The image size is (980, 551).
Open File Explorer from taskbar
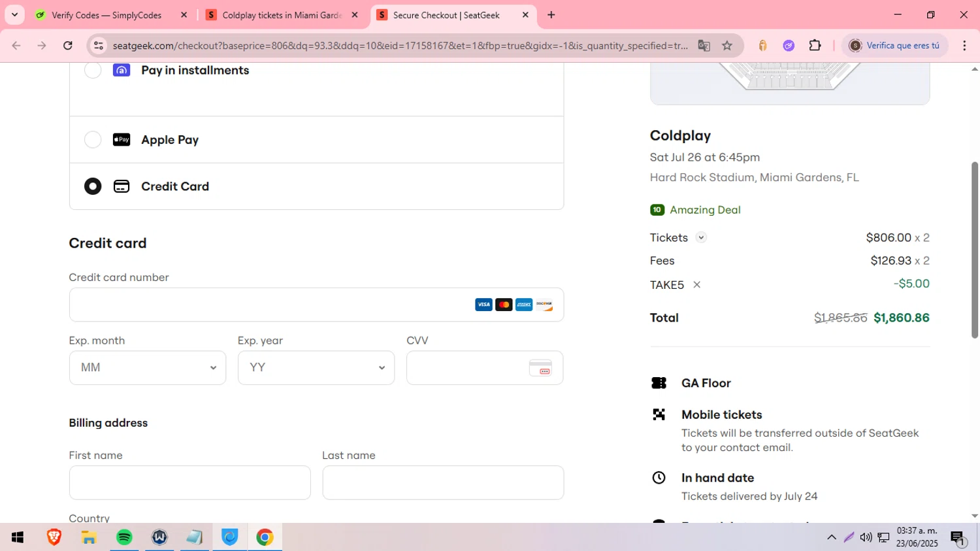[x=89, y=537]
